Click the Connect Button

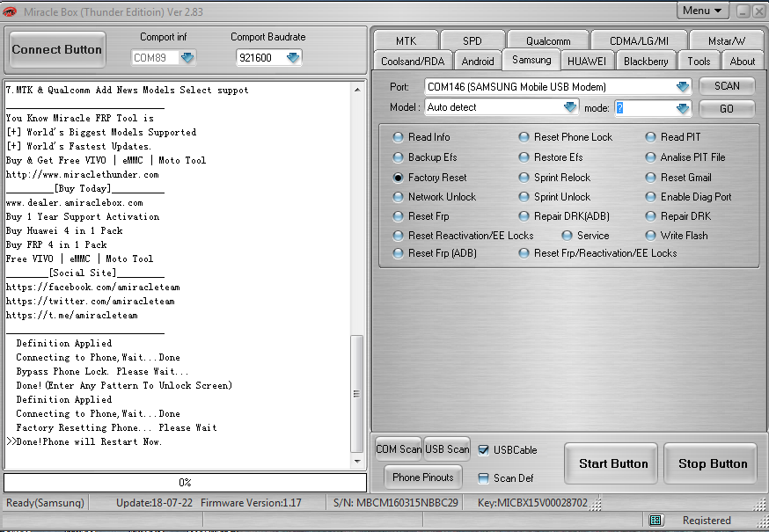click(57, 49)
